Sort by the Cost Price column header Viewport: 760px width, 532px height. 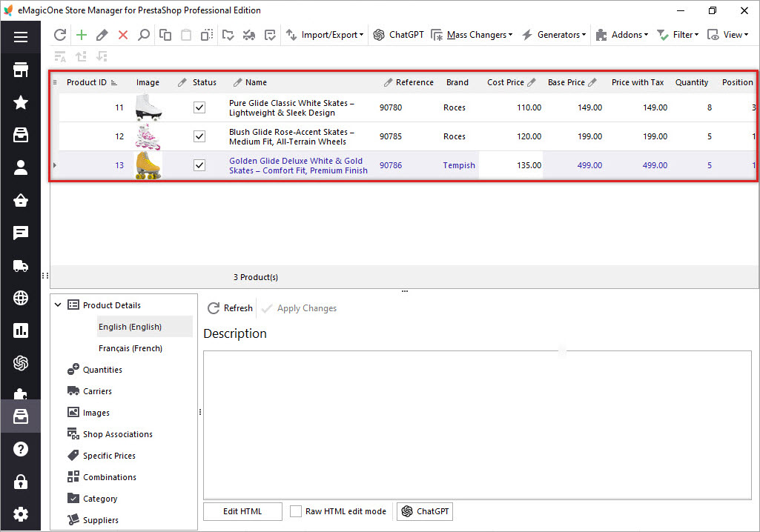coord(506,82)
